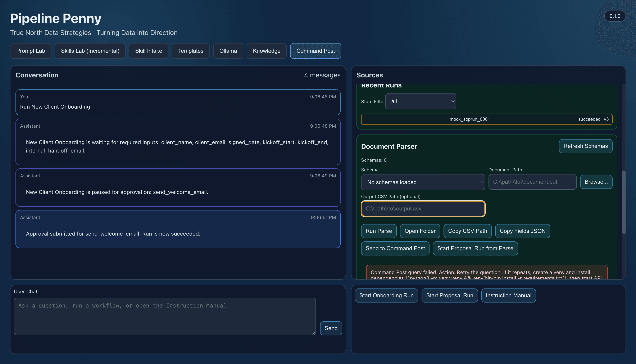Copy the CSV path
The height and width of the screenshot is (364, 636).
click(467, 231)
